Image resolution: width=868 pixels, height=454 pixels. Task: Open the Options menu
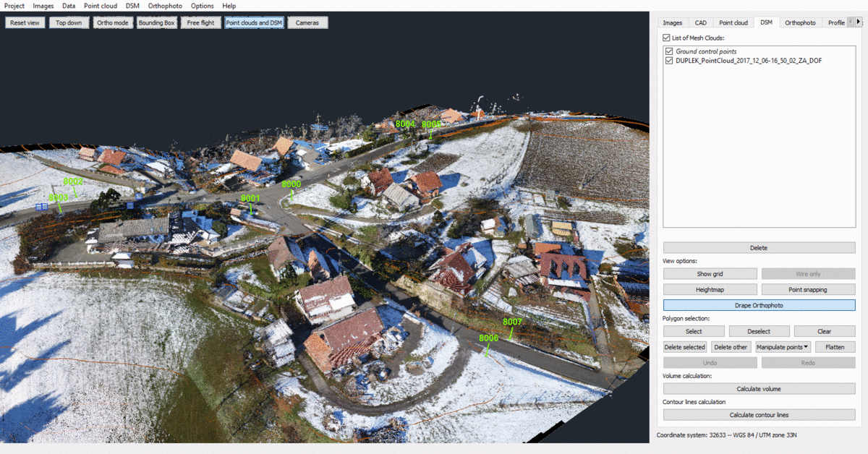[x=202, y=6]
